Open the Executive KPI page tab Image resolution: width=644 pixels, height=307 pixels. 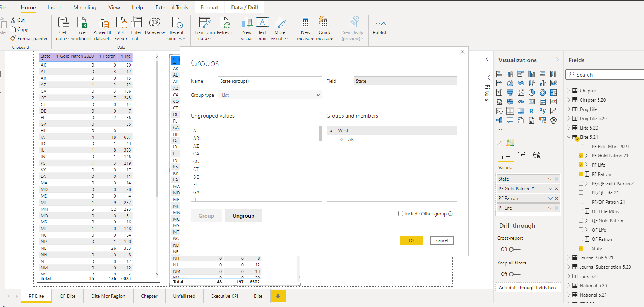tap(224, 296)
